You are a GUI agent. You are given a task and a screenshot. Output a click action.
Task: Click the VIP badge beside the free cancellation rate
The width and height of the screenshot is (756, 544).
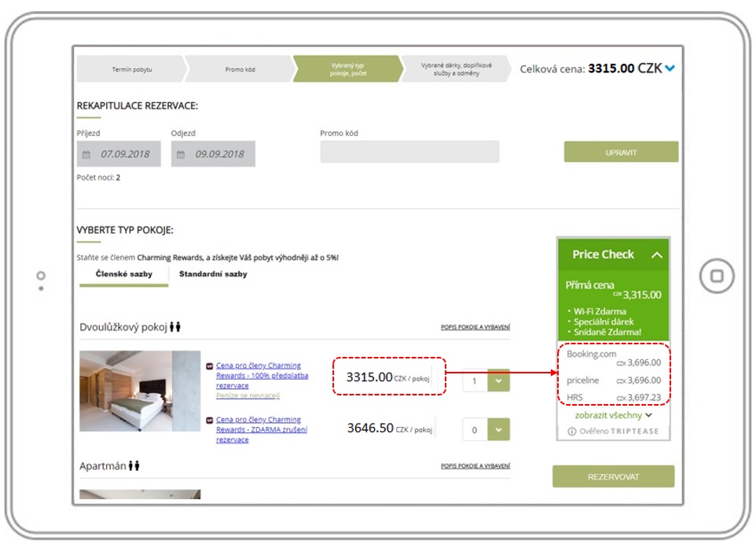(x=209, y=421)
